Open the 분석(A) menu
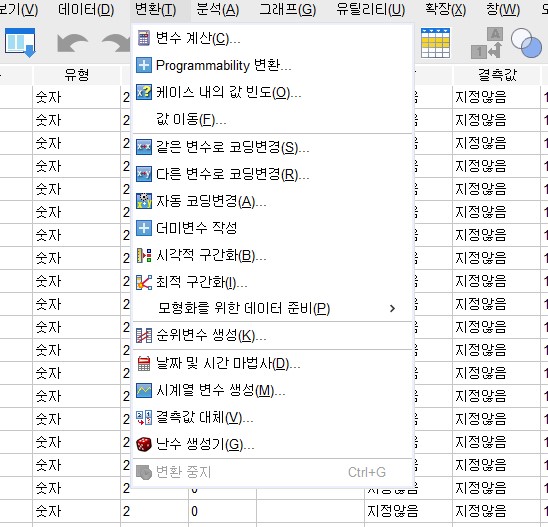 (x=217, y=9)
